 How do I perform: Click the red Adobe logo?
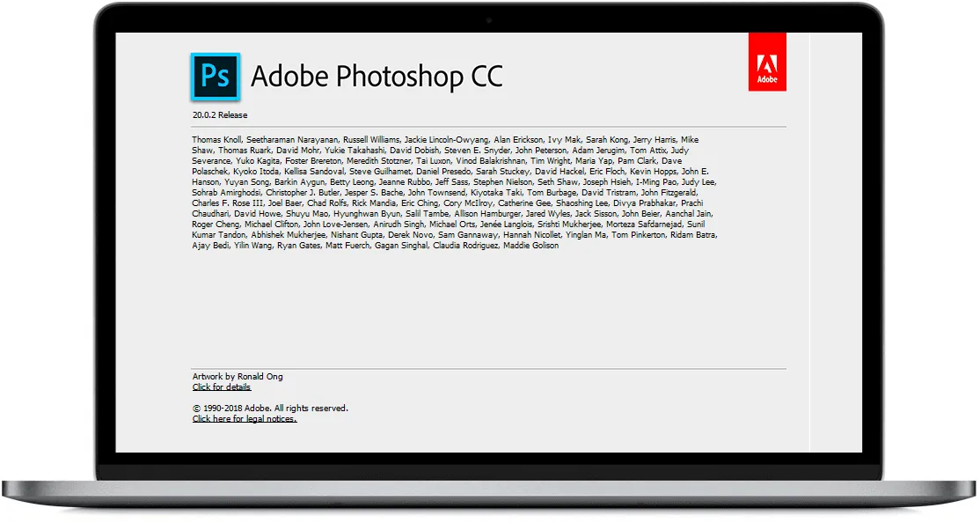(x=766, y=62)
